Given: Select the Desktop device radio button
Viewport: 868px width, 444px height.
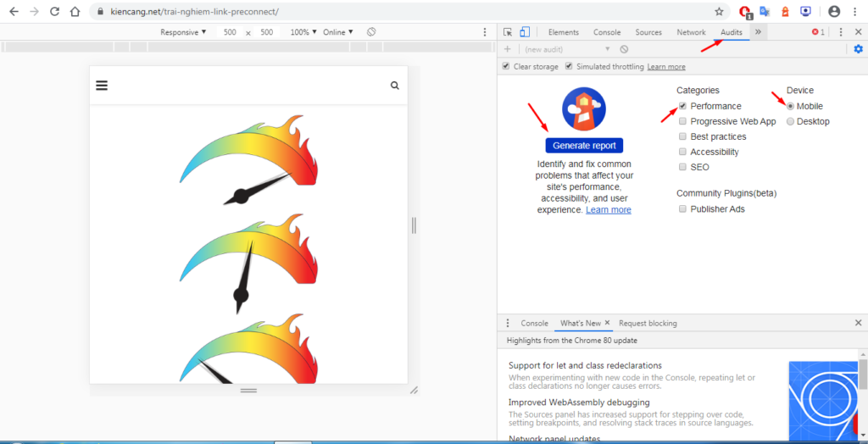Looking at the screenshot, I should 791,121.
